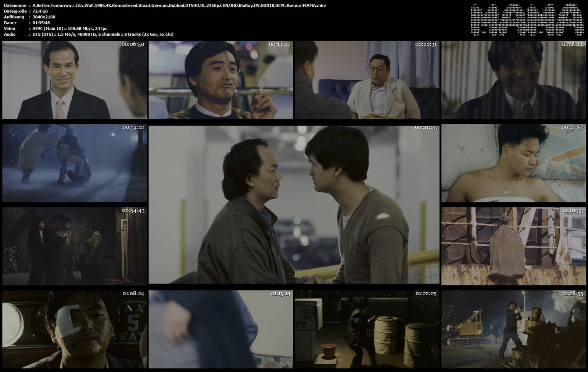588x372 pixels.
Task: Click the Auflösung label
Action: coord(14,17)
